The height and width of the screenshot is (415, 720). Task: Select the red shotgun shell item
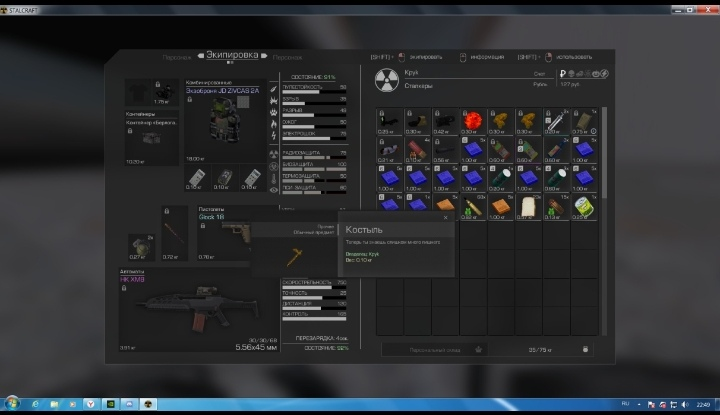click(417, 150)
